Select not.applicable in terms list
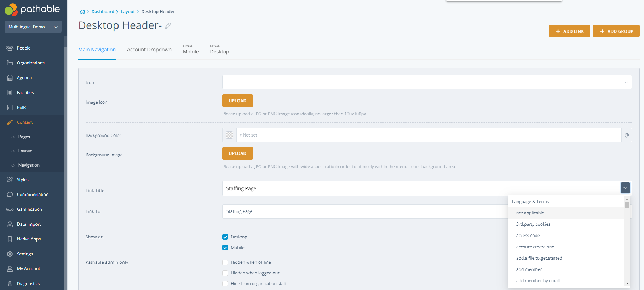 (566, 213)
